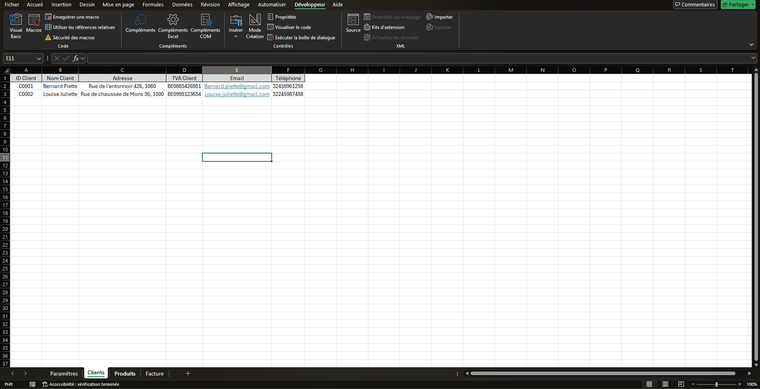
Task: Click the horizontal scrollbar thumb
Action: (602, 373)
